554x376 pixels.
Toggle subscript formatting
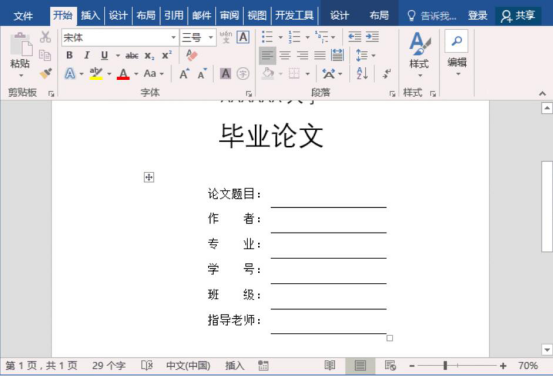click(x=149, y=56)
